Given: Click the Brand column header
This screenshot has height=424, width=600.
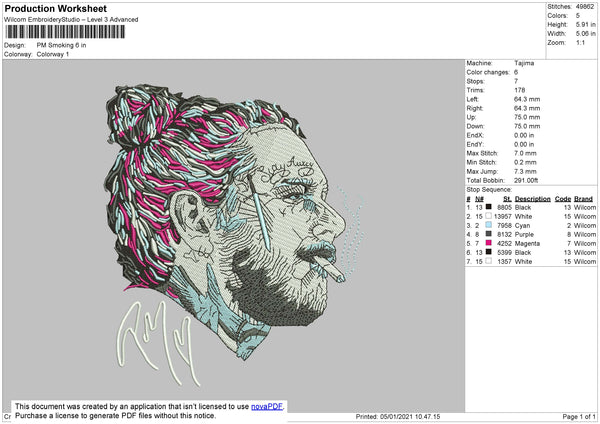Looking at the screenshot, I should [x=584, y=199].
